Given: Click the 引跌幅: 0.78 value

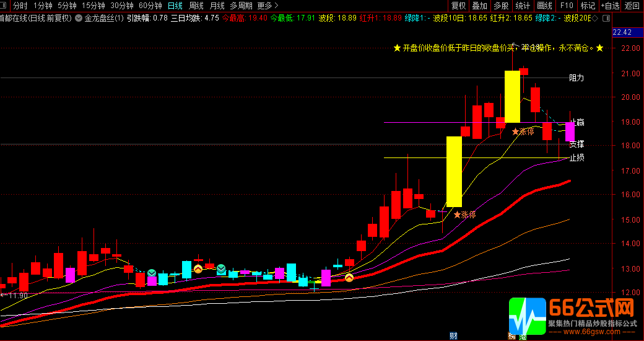Looking at the screenshot, I should tap(147, 18).
